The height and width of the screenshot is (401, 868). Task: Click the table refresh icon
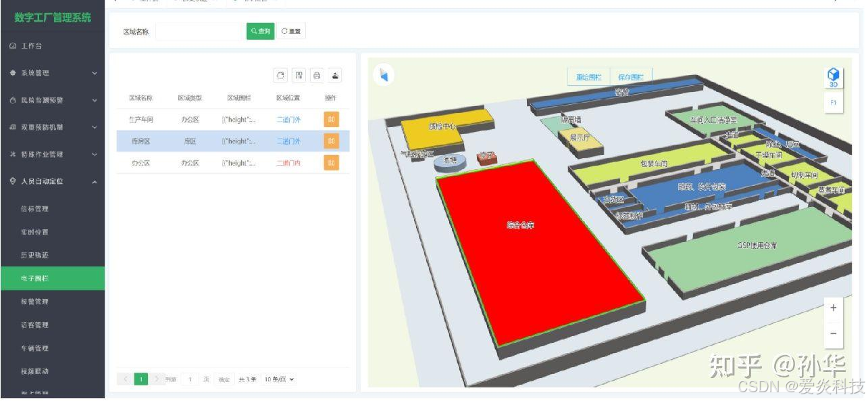pyautogui.click(x=280, y=75)
